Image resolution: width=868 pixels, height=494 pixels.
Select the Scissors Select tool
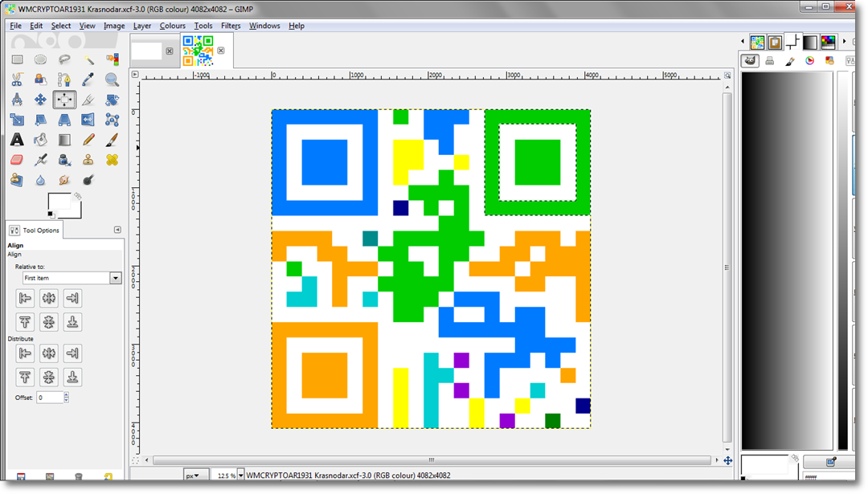(17, 80)
